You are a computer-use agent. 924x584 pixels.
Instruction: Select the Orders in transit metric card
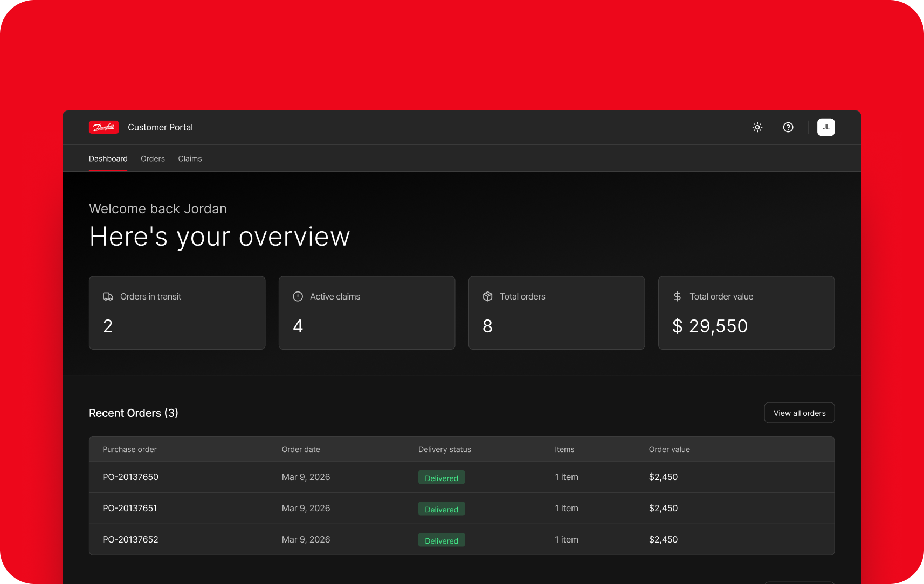(177, 312)
